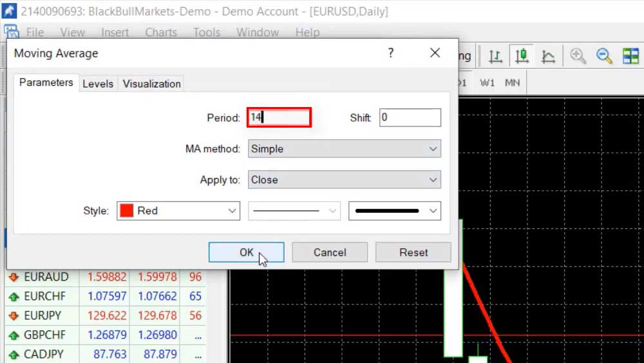644x363 pixels.
Task: Click EURCHF ask price 1.07662
Action: click(157, 297)
